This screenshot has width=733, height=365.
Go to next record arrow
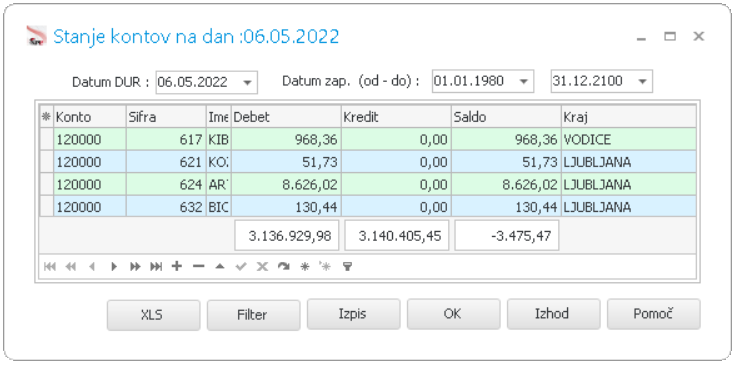point(114,267)
